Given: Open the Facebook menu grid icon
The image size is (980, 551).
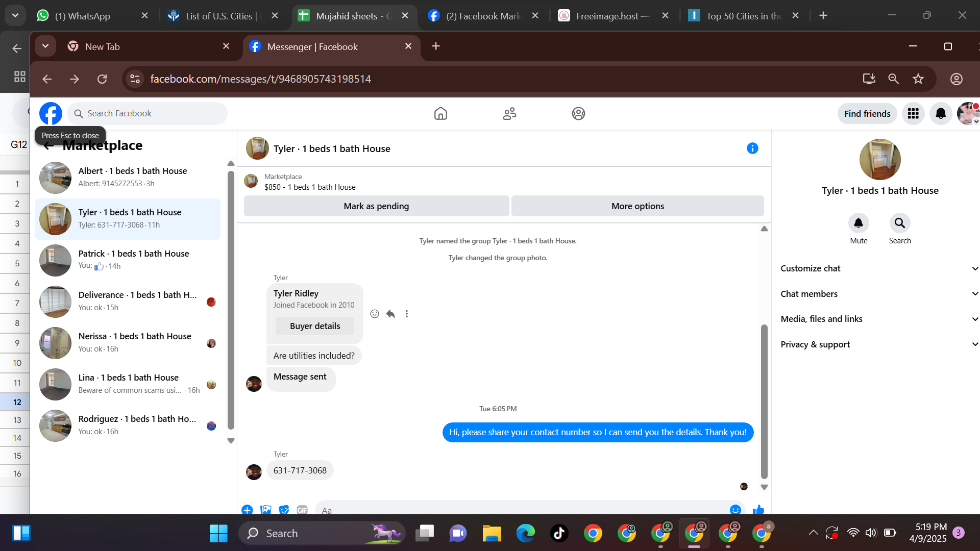Looking at the screenshot, I should (x=913, y=113).
